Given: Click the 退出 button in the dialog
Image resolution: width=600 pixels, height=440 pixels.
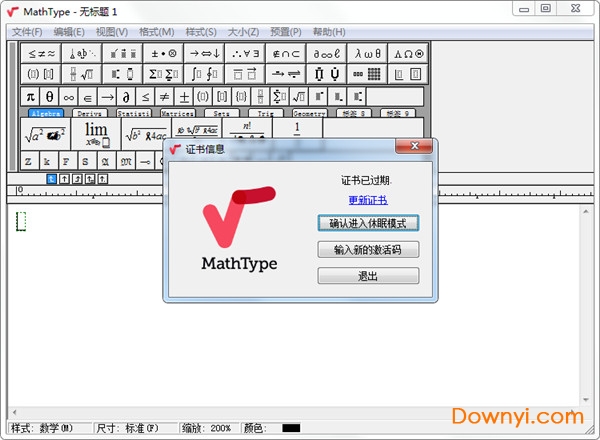Looking at the screenshot, I should point(368,276).
